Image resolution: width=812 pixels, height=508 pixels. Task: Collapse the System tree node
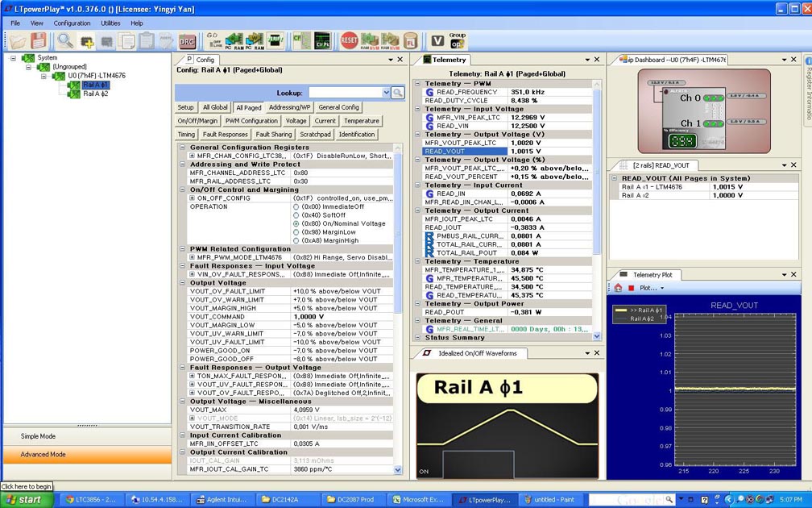click(x=14, y=58)
